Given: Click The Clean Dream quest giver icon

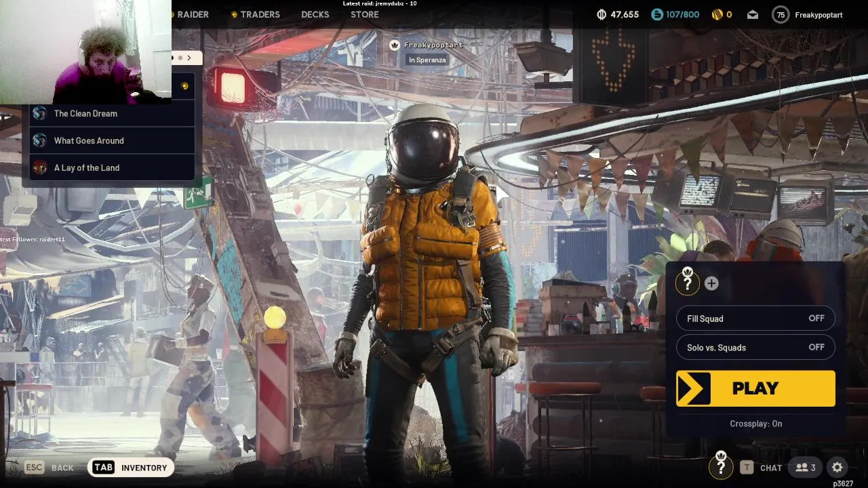Looking at the screenshot, I should (x=40, y=113).
